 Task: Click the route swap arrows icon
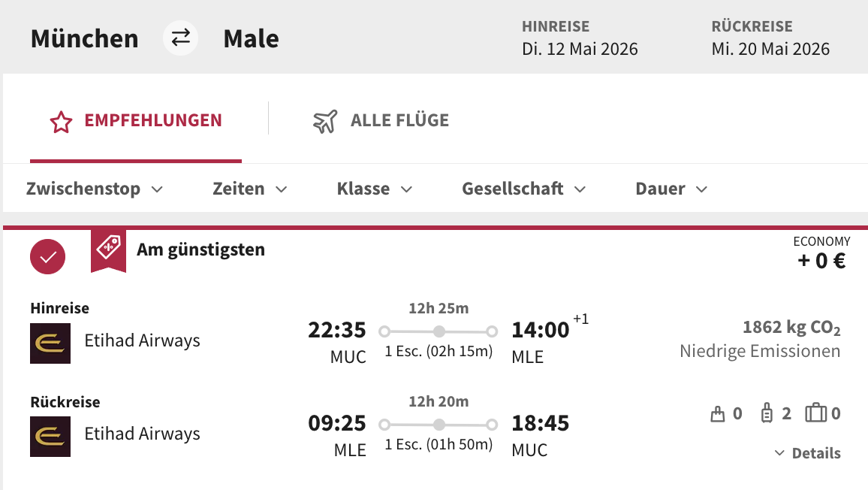point(180,38)
